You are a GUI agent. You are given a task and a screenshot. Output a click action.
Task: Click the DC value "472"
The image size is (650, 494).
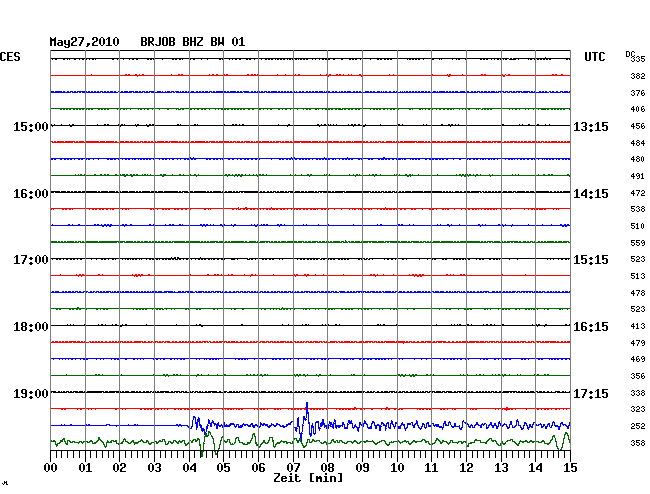pyautogui.click(x=638, y=193)
